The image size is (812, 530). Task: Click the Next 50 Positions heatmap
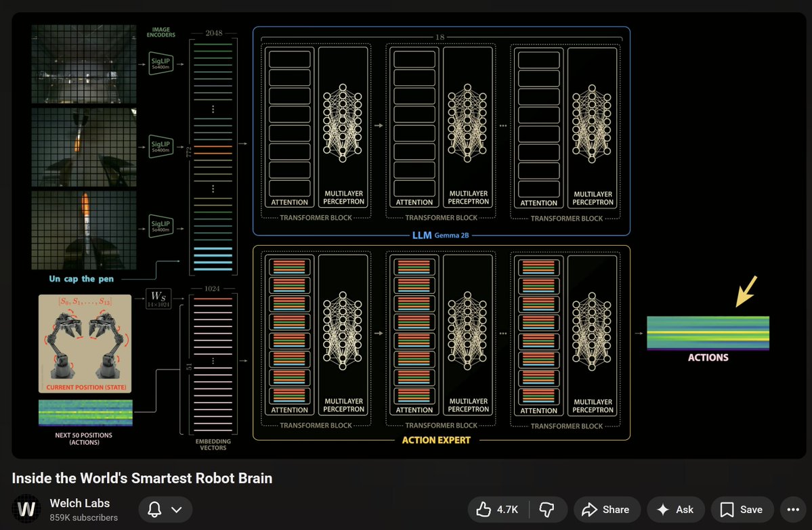(x=85, y=413)
